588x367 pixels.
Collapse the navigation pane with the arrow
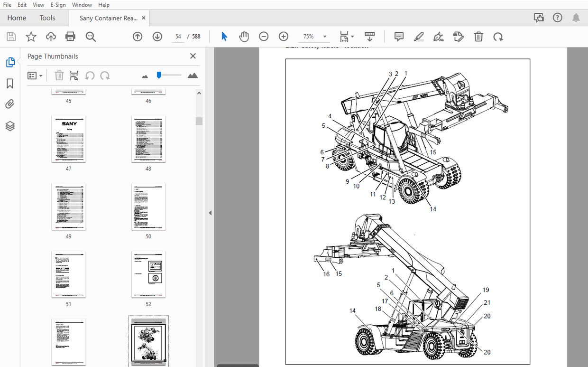click(210, 213)
